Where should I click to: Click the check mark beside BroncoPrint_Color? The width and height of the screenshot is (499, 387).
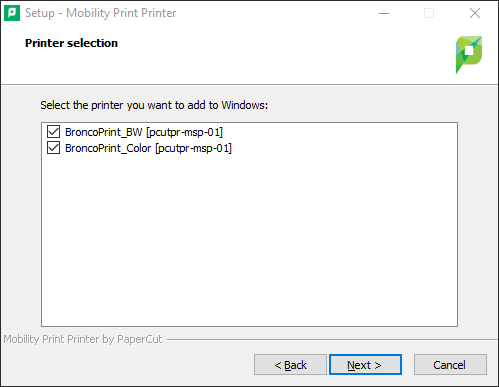click(x=53, y=148)
